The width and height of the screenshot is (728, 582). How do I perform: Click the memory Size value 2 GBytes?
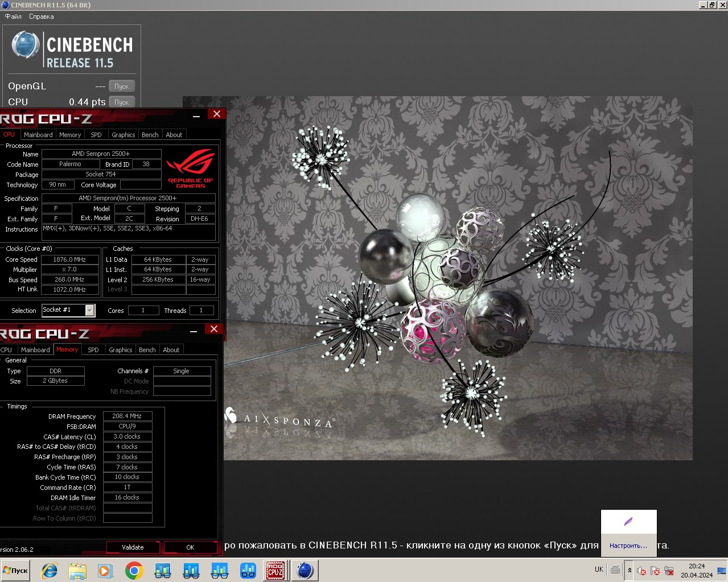[x=56, y=381]
